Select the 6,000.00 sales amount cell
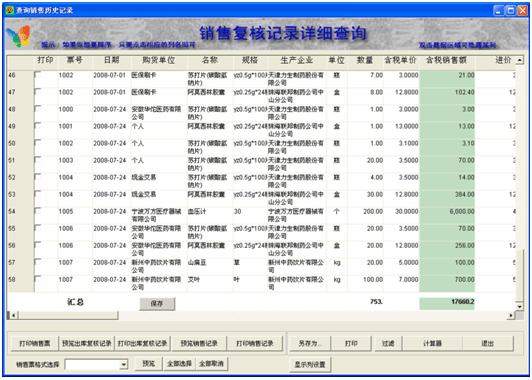 pyautogui.click(x=447, y=215)
